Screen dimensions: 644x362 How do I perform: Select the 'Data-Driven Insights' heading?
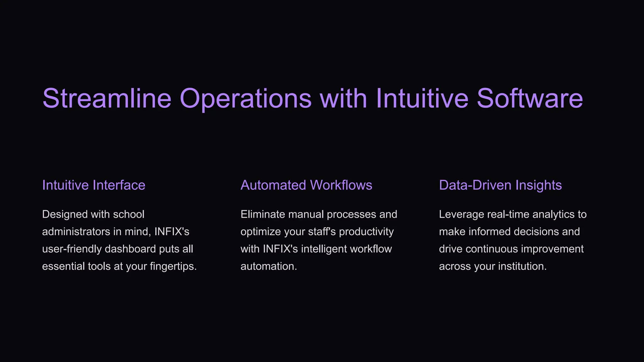500,185
